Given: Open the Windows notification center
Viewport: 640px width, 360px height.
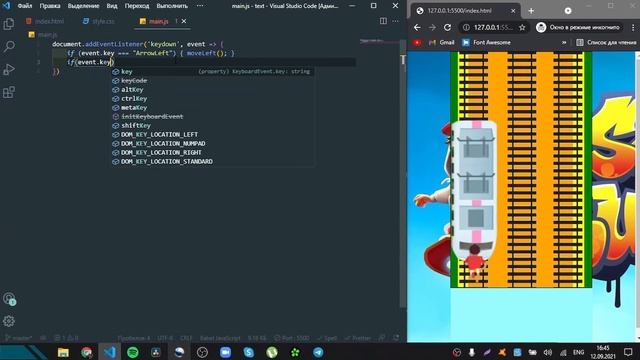Looking at the screenshot, I should click(x=628, y=352).
